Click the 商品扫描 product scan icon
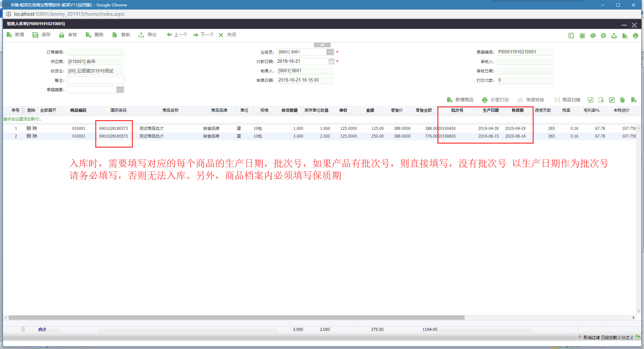The image size is (644, 349). pos(557,100)
